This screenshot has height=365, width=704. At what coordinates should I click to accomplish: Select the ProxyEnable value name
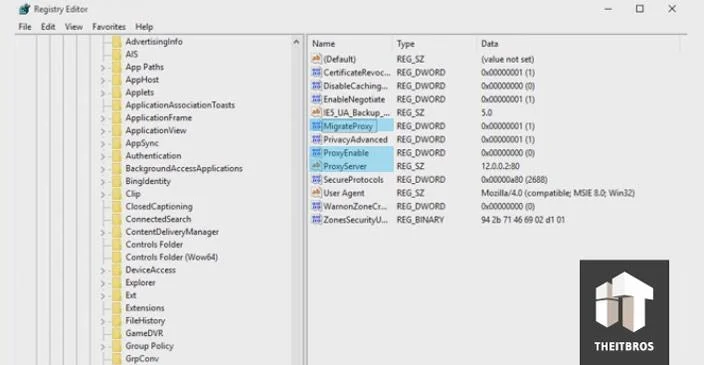[x=346, y=153]
